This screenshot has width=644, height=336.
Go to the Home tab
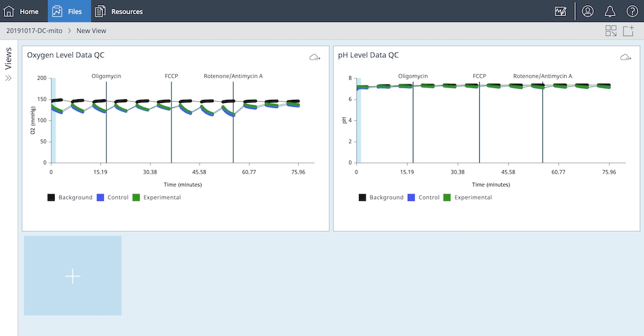point(22,11)
